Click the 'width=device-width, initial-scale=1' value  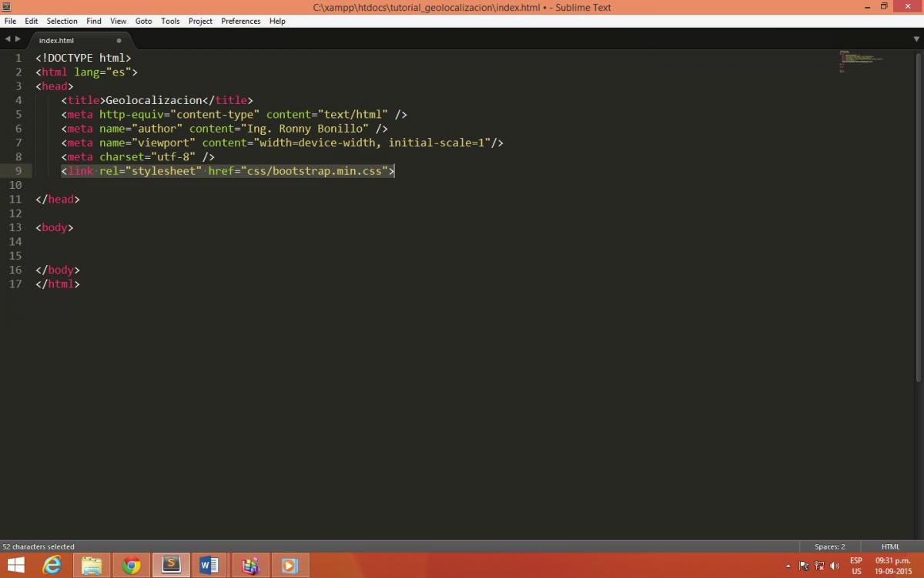372,143
